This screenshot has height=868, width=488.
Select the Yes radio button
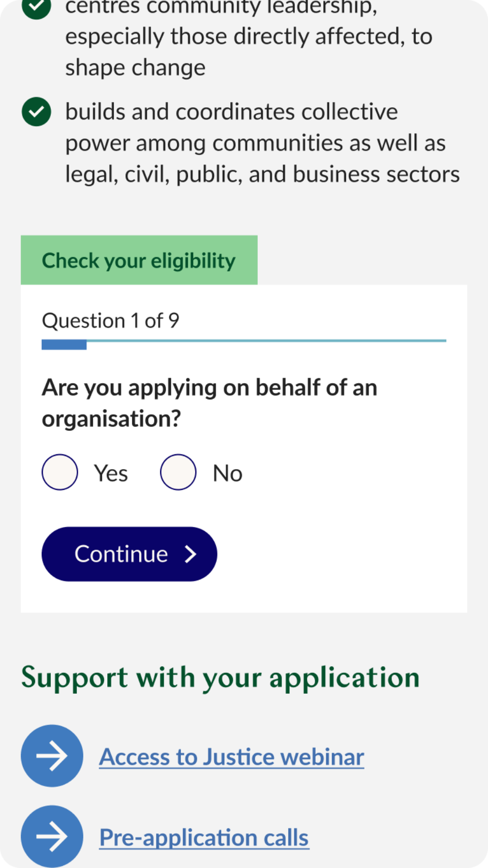pos(60,472)
